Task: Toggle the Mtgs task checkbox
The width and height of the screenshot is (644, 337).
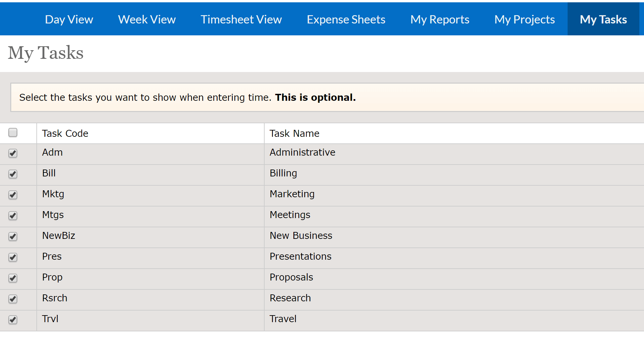Action: click(x=13, y=216)
